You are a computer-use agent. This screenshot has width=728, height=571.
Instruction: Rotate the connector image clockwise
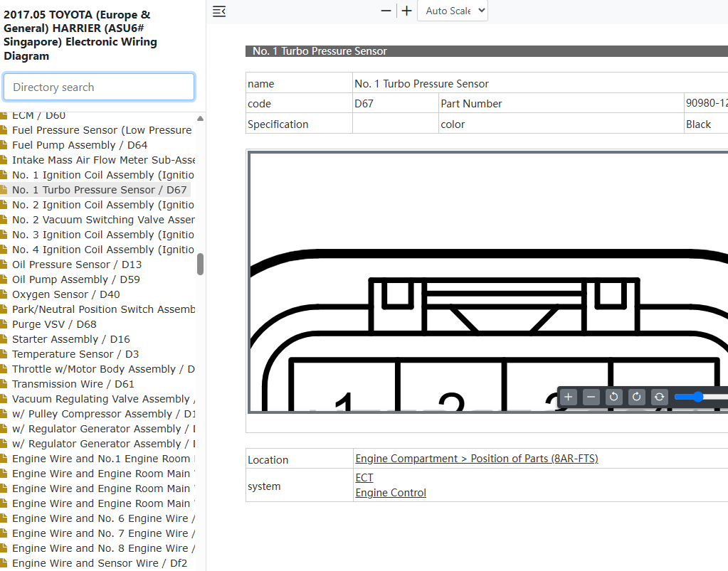[636, 397]
